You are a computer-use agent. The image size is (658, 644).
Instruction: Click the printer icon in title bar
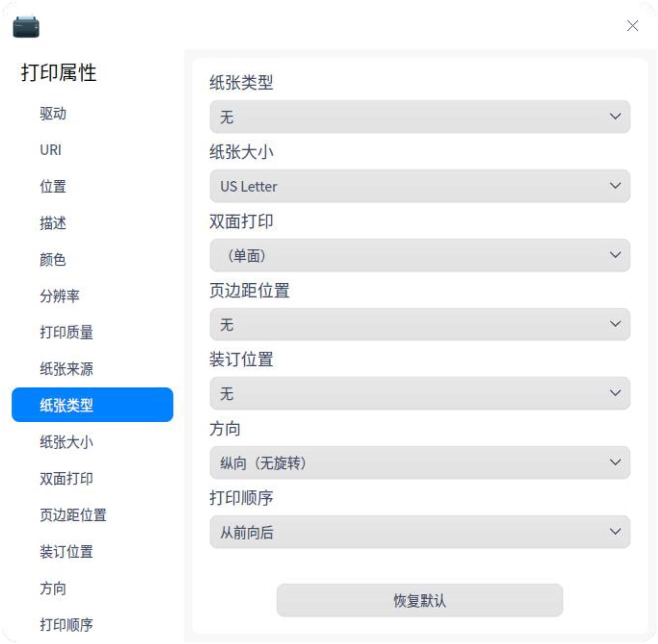[x=26, y=27]
